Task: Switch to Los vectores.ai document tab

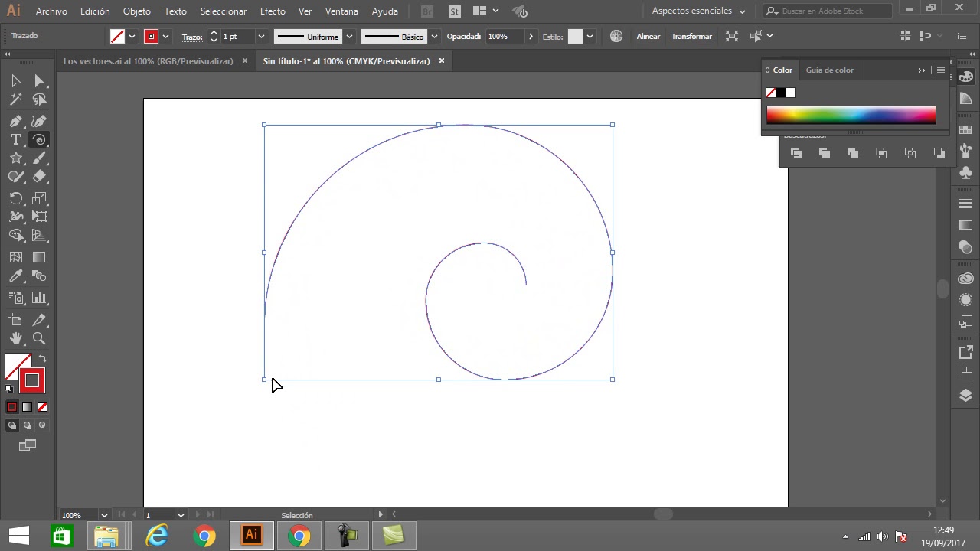Action: point(148,61)
